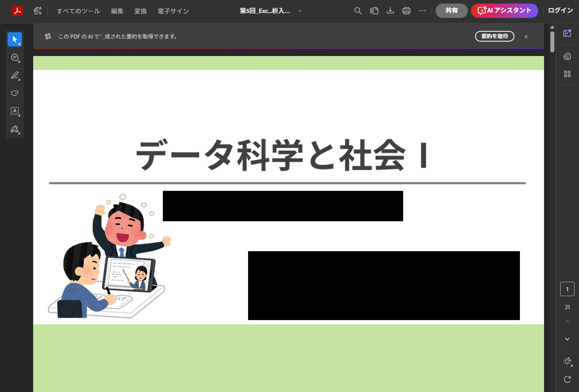Click the download/save icon
579x392 pixels.
[x=390, y=11]
